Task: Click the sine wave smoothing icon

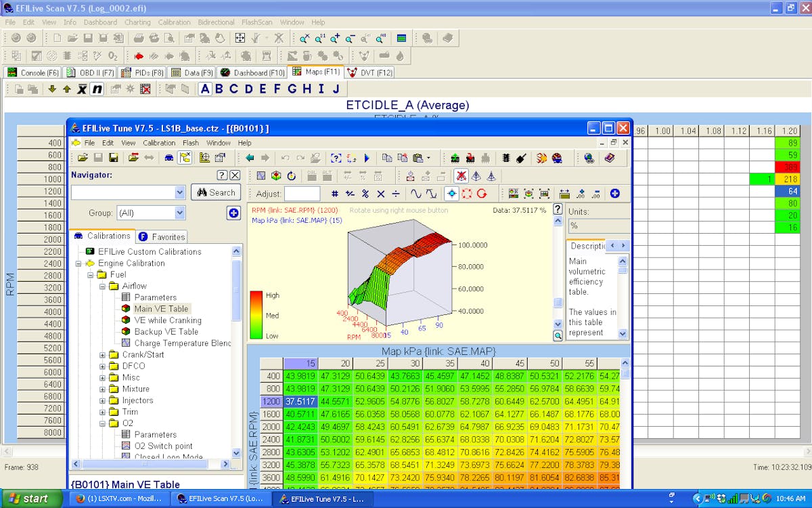Action: [x=415, y=194]
